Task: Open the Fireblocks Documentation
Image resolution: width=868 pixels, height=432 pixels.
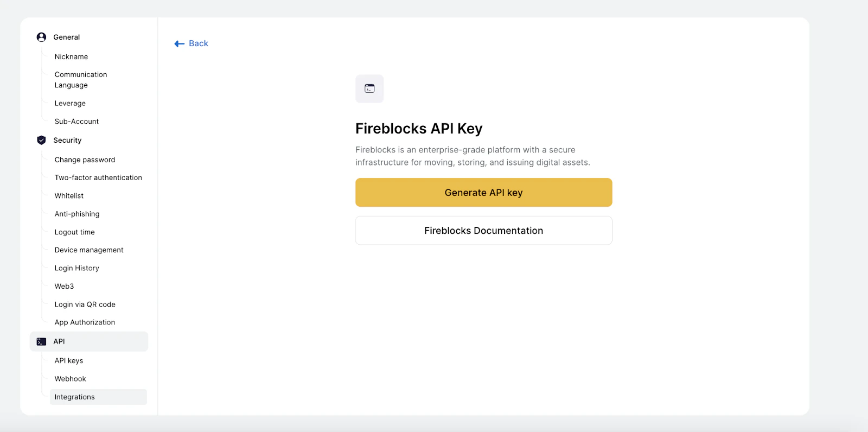Action: 483,230
